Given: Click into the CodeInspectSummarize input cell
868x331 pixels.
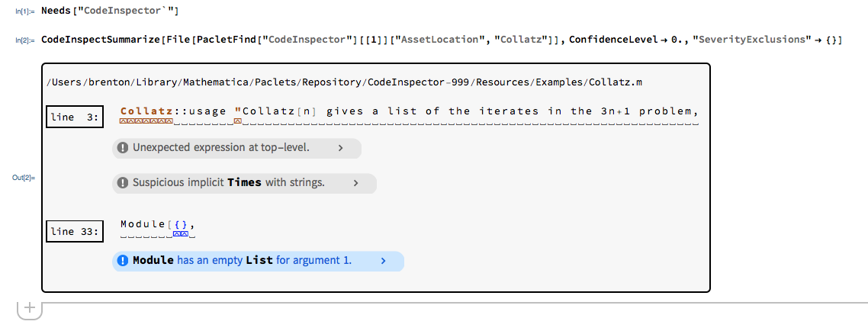Looking at the screenshot, I should click(x=441, y=40).
